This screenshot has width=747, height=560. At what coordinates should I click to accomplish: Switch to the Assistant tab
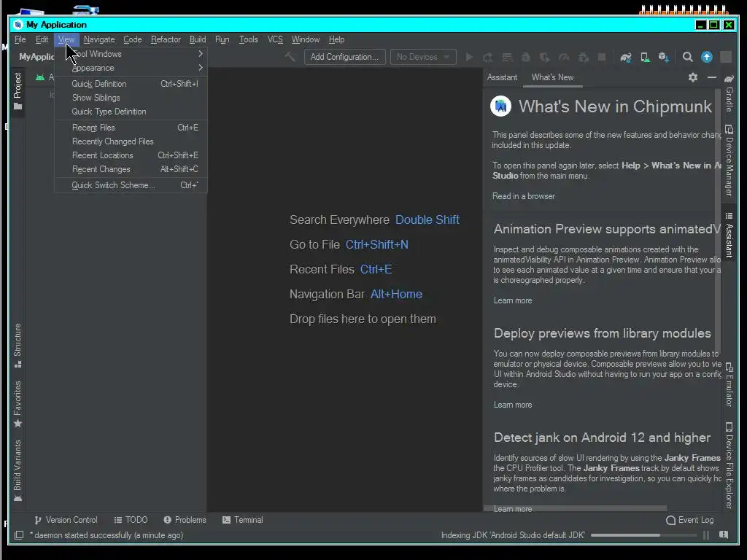pyautogui.click(x=502, y=77)
